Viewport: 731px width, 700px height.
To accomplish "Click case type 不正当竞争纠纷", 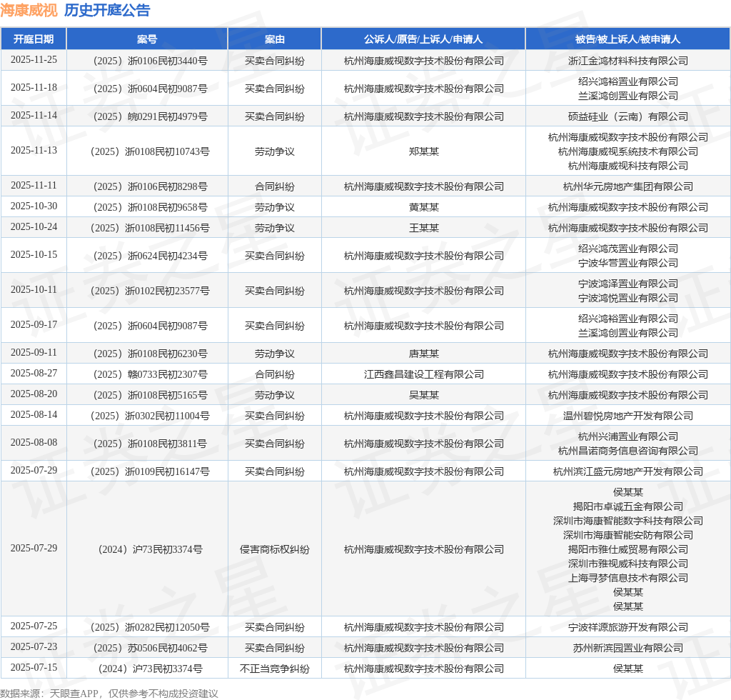I will click(x=275, y=669).
